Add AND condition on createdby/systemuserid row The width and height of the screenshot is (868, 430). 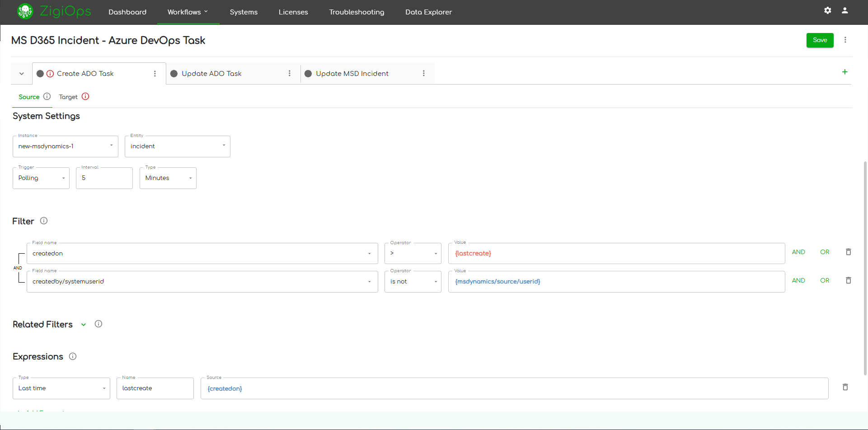point(798,280)
